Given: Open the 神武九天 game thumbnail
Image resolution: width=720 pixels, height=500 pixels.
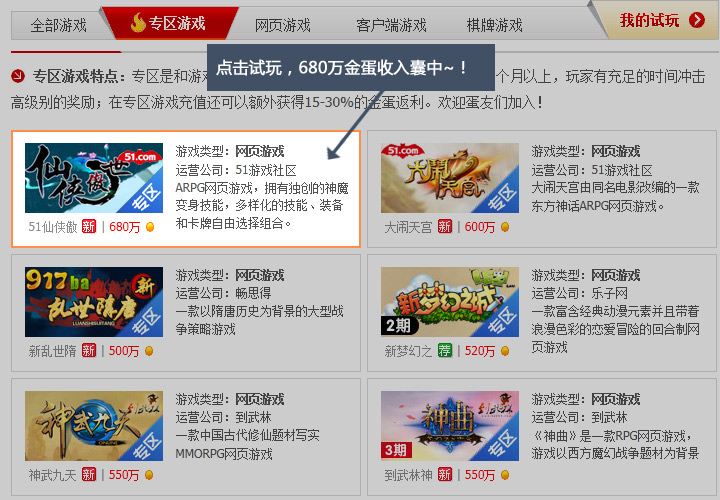Looking at the screenshot, I should (x=94, y=426).
